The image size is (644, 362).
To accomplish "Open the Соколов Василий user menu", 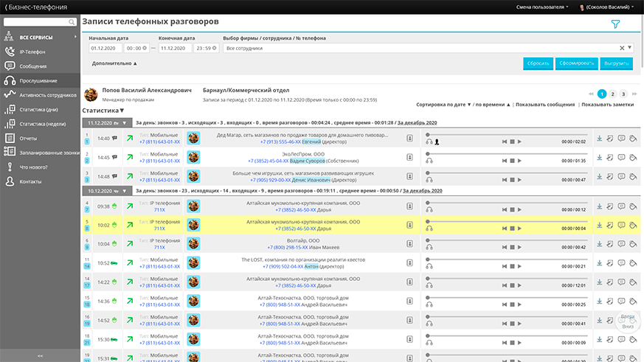I will [x=606, y=7].
